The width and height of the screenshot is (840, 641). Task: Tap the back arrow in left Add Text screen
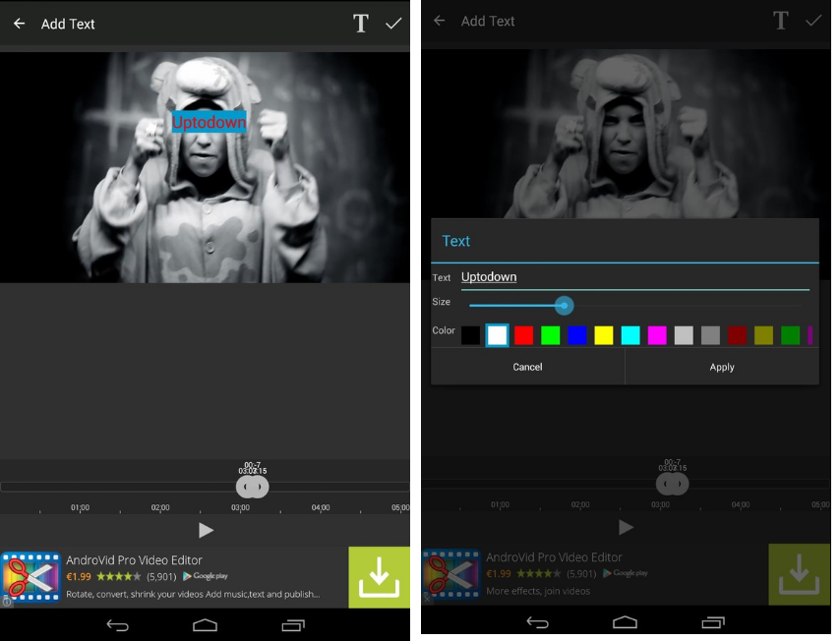pos(19,24)
